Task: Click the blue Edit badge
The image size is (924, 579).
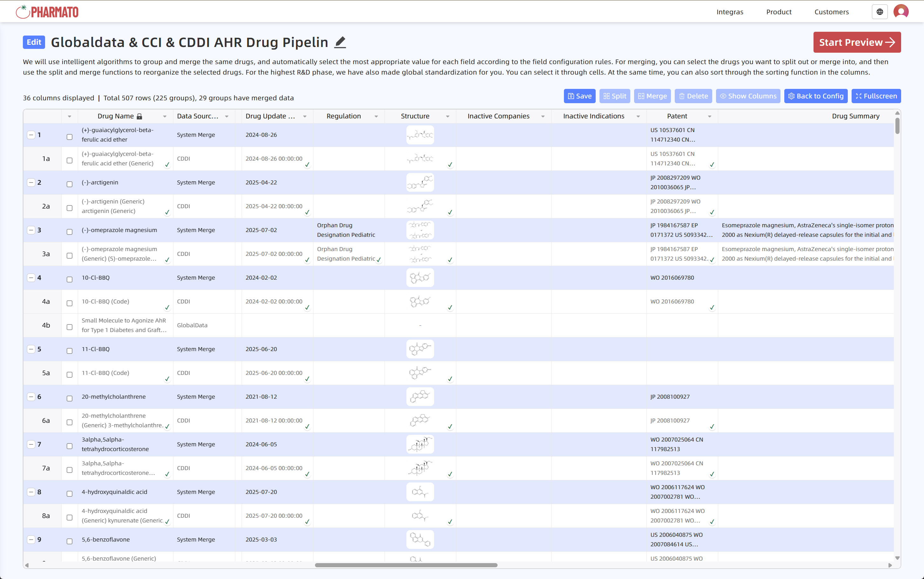Action: [x=34, y=42]
